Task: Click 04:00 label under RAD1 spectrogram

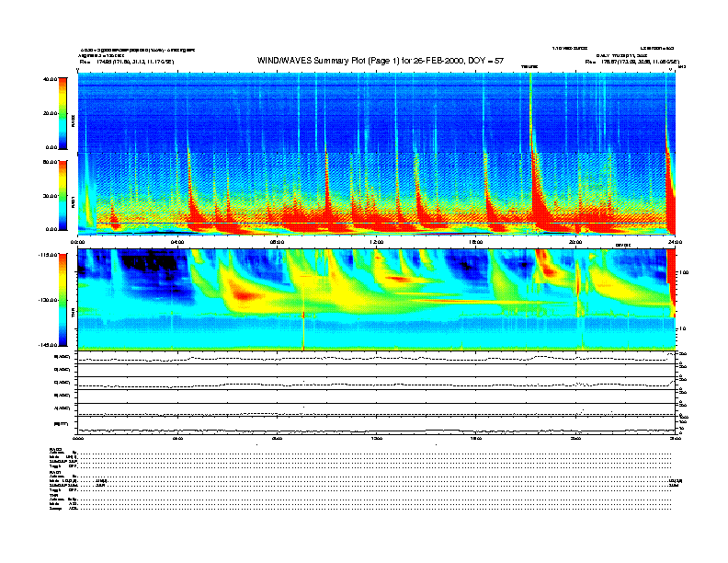Action: coord(177,242)
